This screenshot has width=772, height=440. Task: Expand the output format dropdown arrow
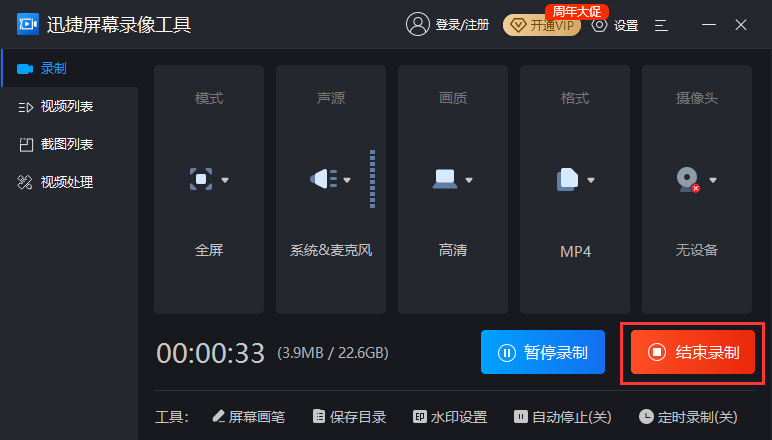click(x=591, y=181)
